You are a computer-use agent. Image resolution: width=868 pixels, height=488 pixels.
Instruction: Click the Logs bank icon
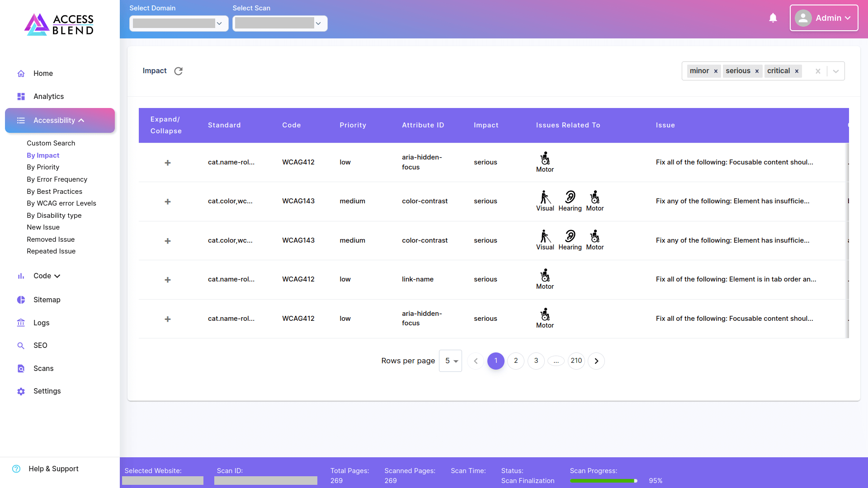click(21, 323)
